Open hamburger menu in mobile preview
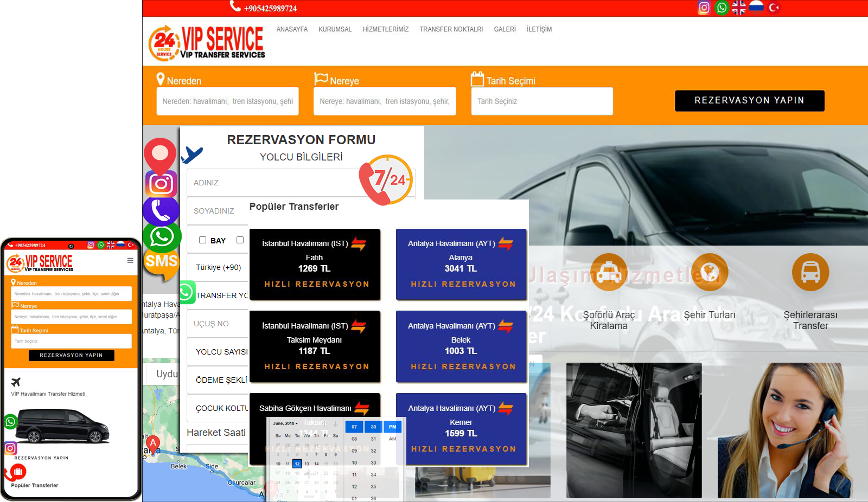Image resolution: width=868 pixels, height=502 pixels. [130, 260]
